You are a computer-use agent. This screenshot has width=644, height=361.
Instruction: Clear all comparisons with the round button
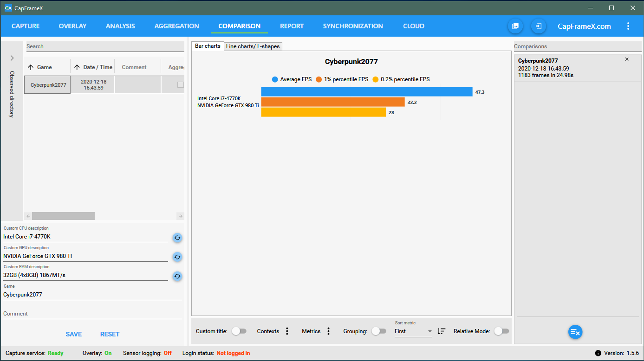tap(575, 332)
